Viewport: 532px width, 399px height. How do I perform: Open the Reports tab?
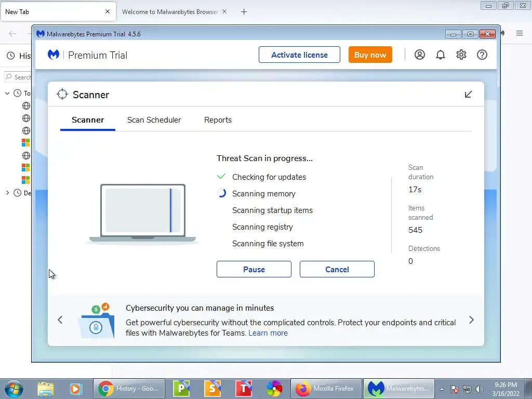[x=218, y=120]
